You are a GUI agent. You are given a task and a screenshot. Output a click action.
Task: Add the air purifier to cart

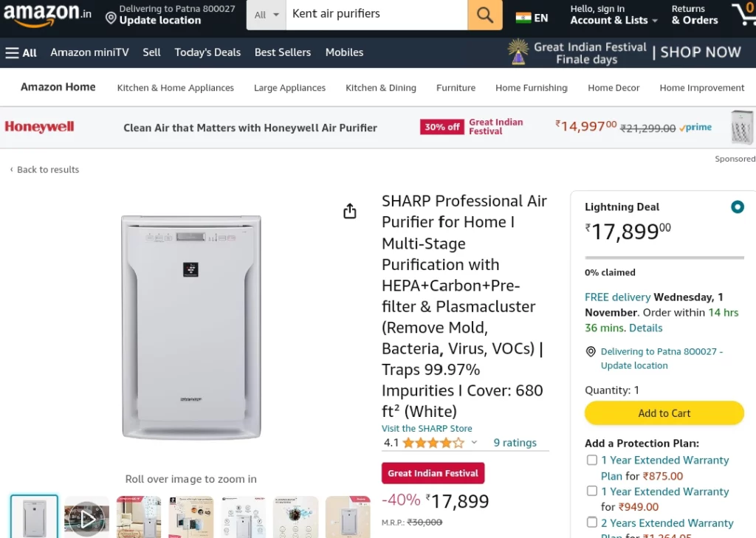point(664,413)
